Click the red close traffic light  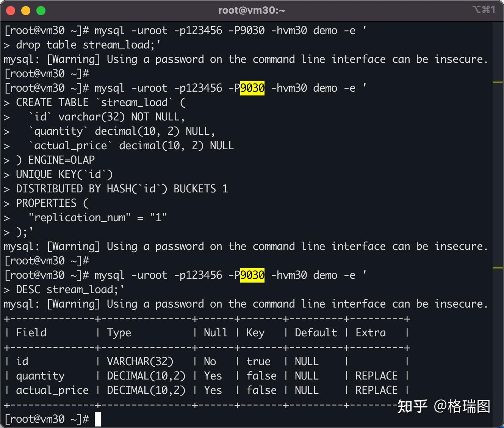point(10,10)
